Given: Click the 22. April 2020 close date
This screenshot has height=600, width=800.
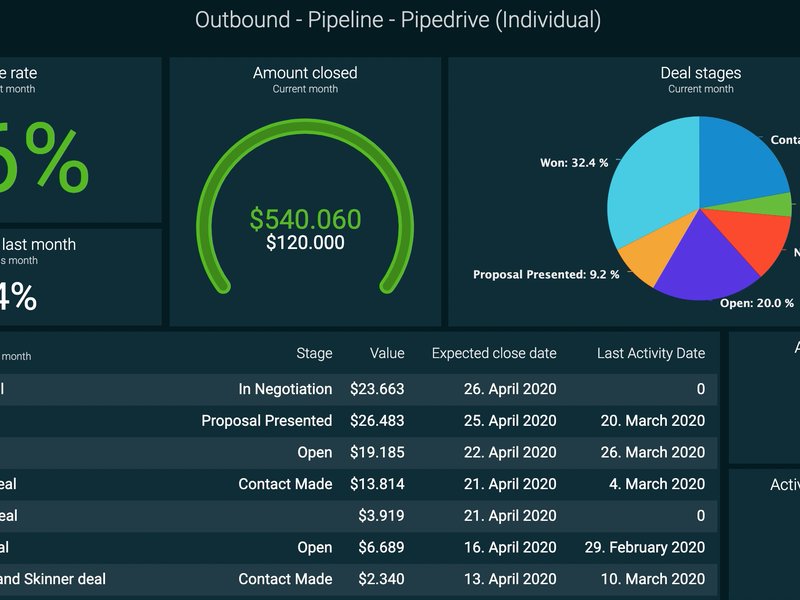Looking at the screenshot, I should [x=510, y=453].
